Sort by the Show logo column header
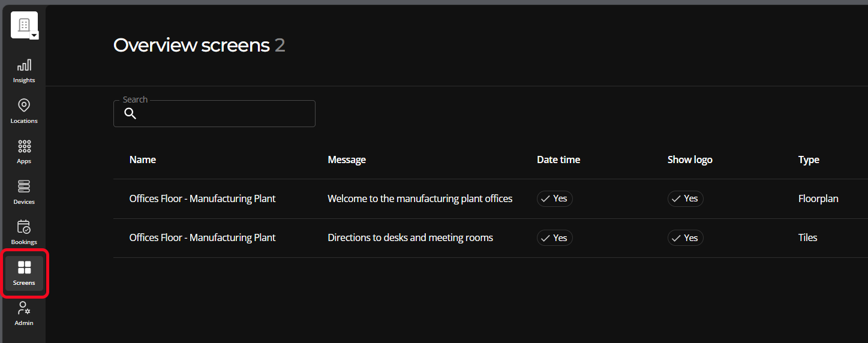This screenshot has height=343, width=868. [x=690, y=160]
